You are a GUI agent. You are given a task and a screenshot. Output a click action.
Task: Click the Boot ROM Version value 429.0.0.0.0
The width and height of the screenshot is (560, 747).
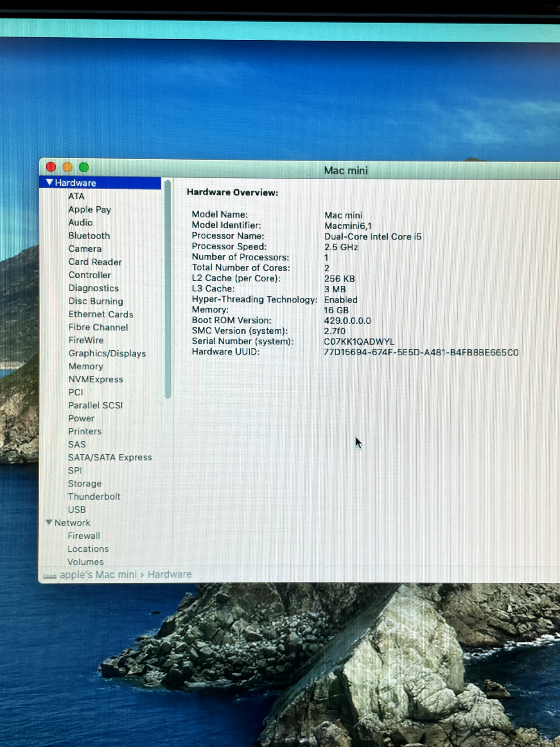348,321
